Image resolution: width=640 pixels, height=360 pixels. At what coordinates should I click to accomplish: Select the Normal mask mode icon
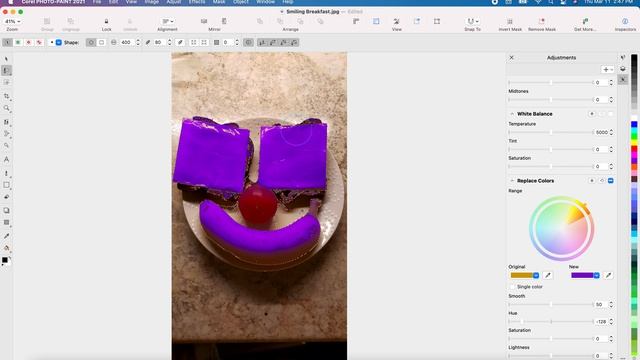point(7,42)
